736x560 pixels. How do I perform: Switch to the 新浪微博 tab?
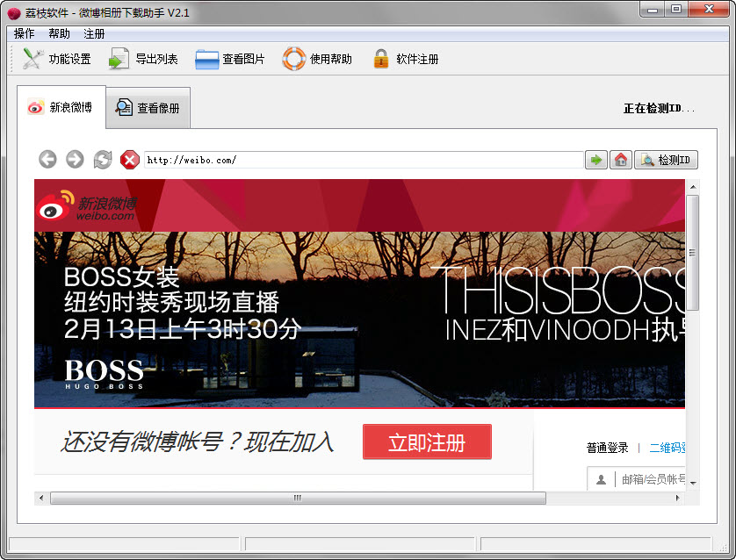tap(61, 107)
